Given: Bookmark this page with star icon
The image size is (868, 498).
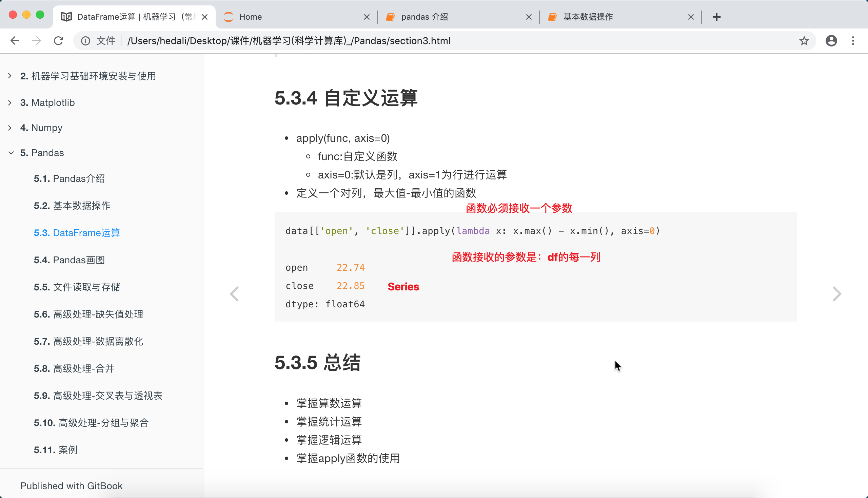Looking at the screenshot, I should click(x=804, y=41).
